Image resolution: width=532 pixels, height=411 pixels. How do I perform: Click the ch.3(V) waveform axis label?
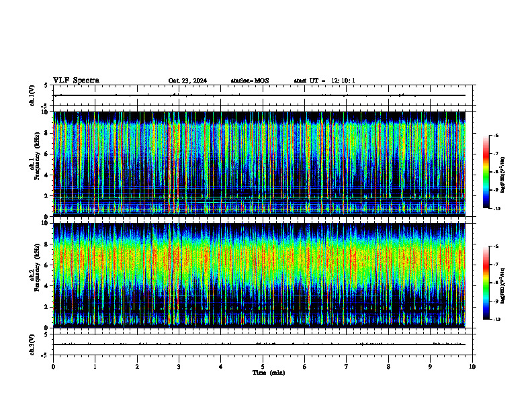click(32, 345)
